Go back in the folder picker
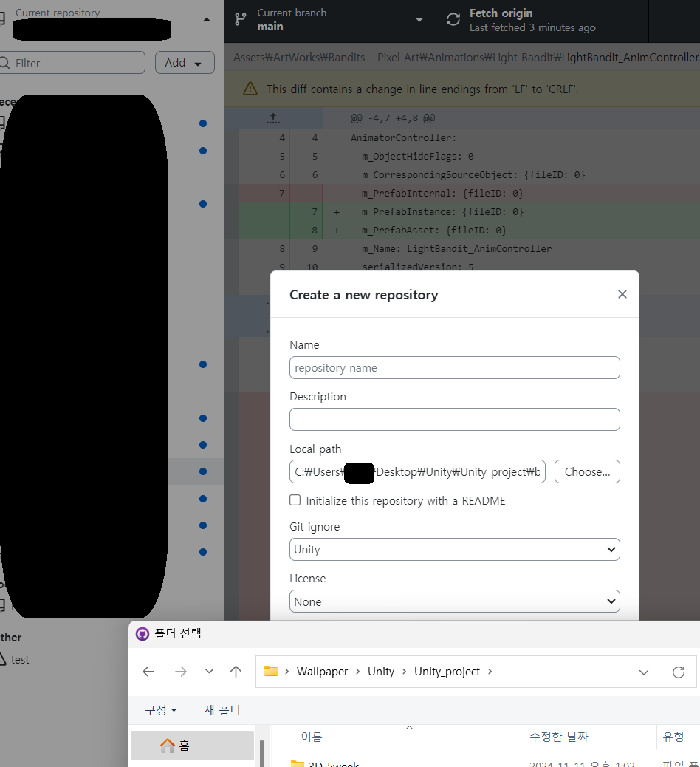Image resolution: width=700 pixels, height=767 pixels. pos(148,672)
